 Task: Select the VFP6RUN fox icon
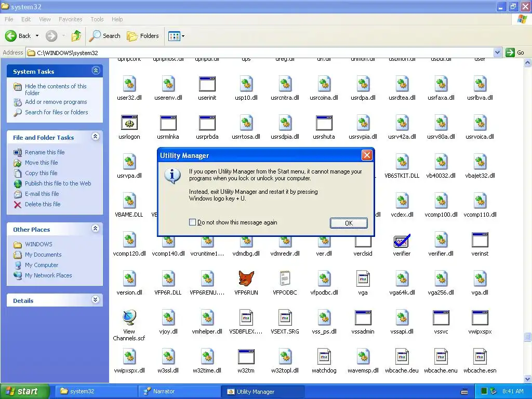(x=246, y=279)
